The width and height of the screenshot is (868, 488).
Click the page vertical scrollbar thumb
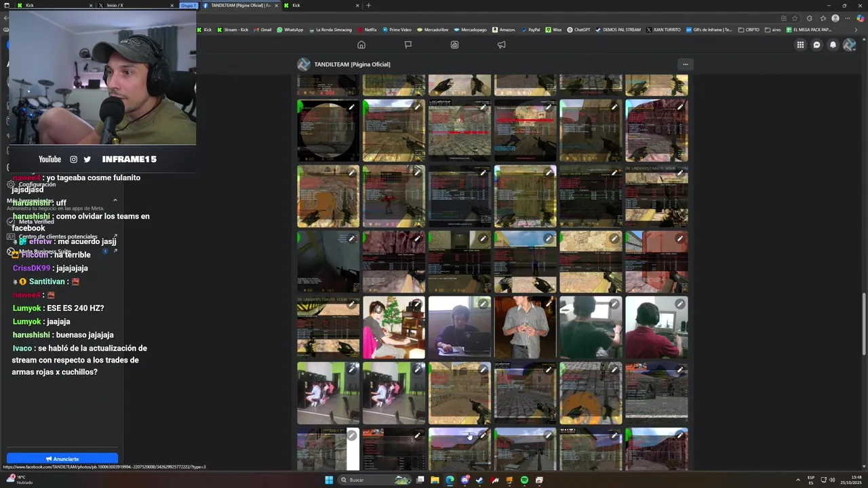tap(863, 323)
